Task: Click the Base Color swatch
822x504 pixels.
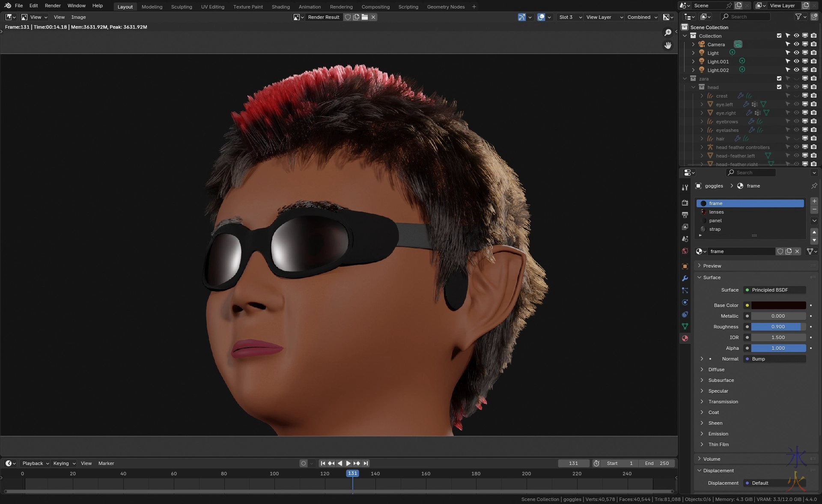Action: [778, 305]
